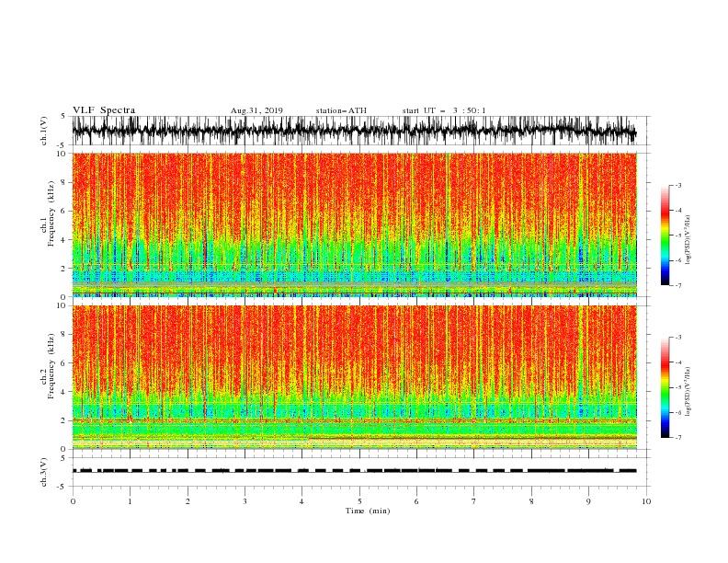Click the 'start UT = 3 :50: 1' label

[444, 110]
